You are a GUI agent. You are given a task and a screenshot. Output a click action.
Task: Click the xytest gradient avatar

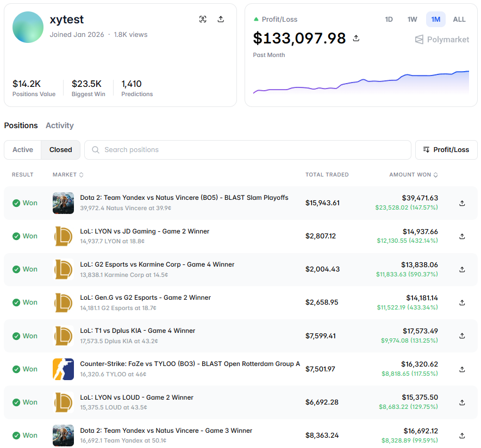click(x=28, y=27)
